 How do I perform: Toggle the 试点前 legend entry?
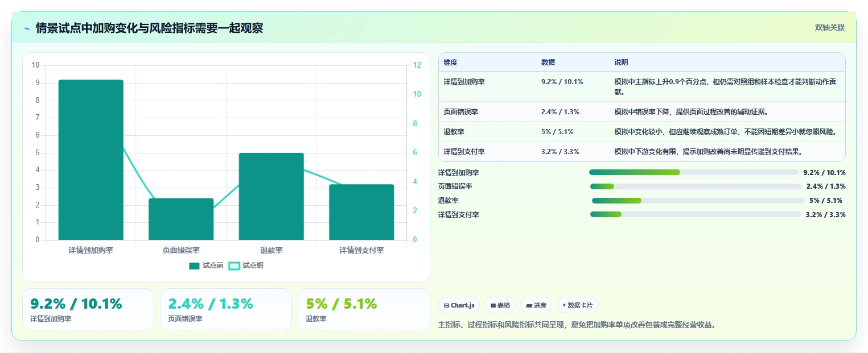pyautogui.click(x=206, y=265)
